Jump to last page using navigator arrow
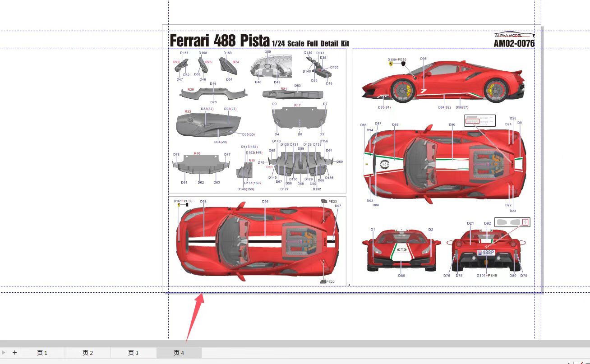This screenshot has height=364, width=590. pos(4,353)
